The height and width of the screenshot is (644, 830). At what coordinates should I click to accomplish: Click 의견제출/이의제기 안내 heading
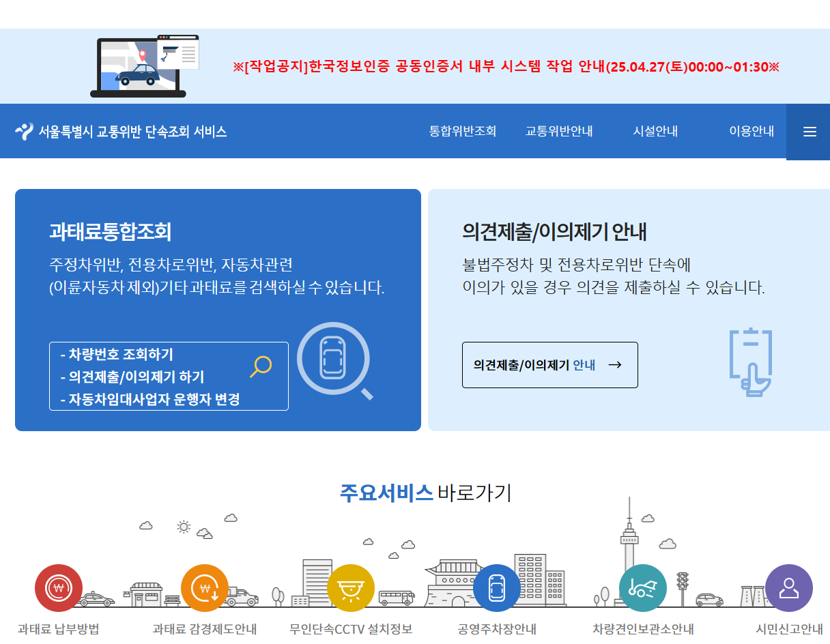tap(554, 232)
